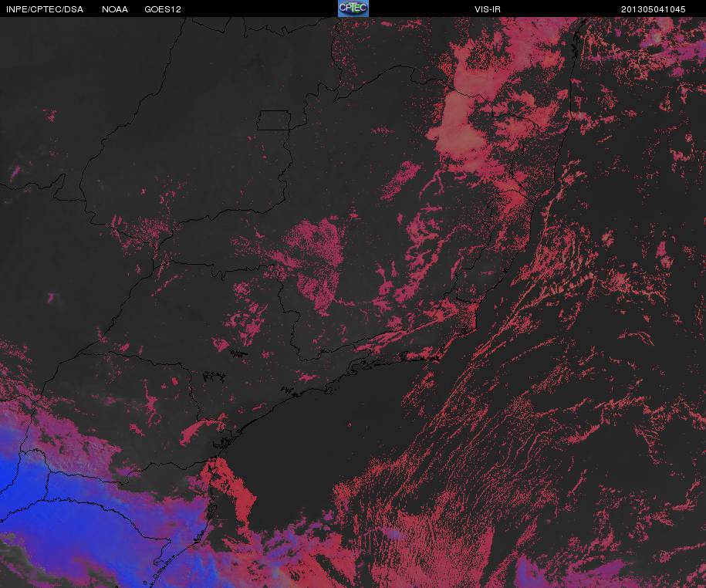Select the NOAA label in the header
Image resolution: width=706 pixels, height=588 pixels.
[x=115, y=9]
